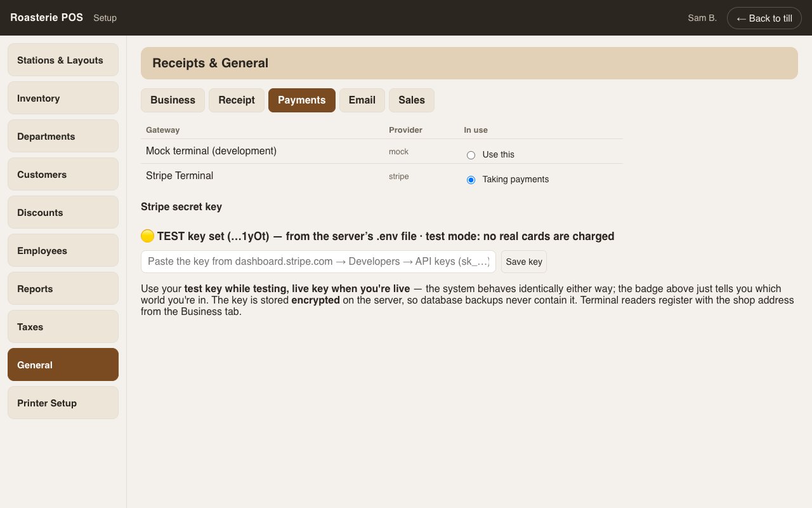Open the Employees section
Image resolution: width=812 pixels, height=508 pixels.
click(63, 250)
